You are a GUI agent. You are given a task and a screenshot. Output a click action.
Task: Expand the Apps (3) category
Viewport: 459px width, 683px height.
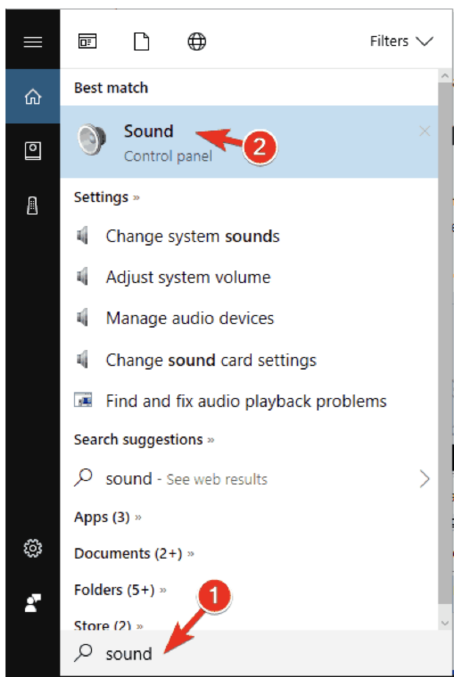108,517
